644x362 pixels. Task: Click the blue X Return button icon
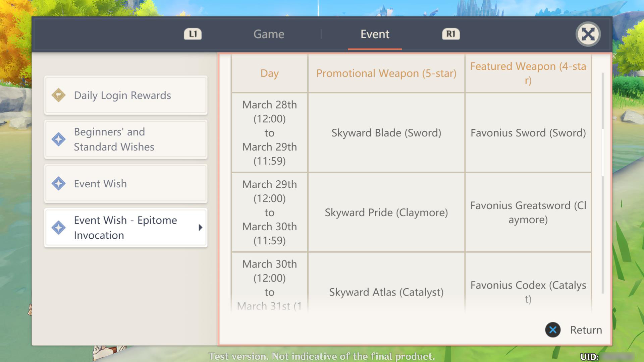pos(553,330)
